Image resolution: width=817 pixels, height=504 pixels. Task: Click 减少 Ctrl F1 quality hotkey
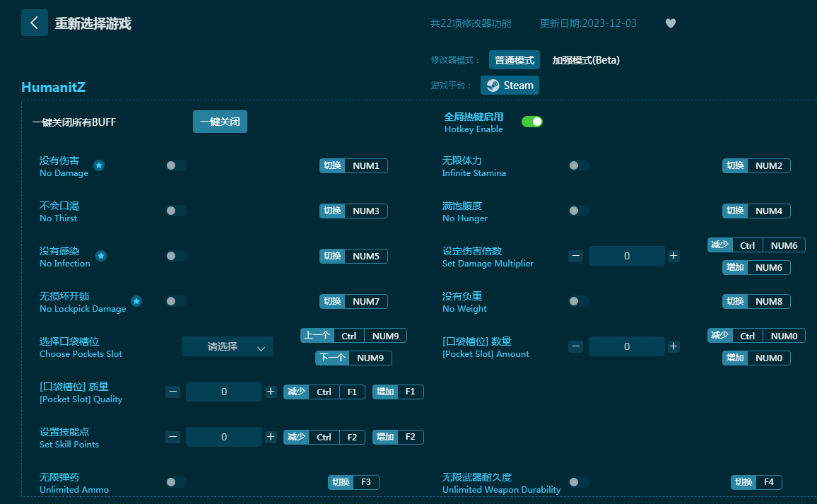pos(324,392)
